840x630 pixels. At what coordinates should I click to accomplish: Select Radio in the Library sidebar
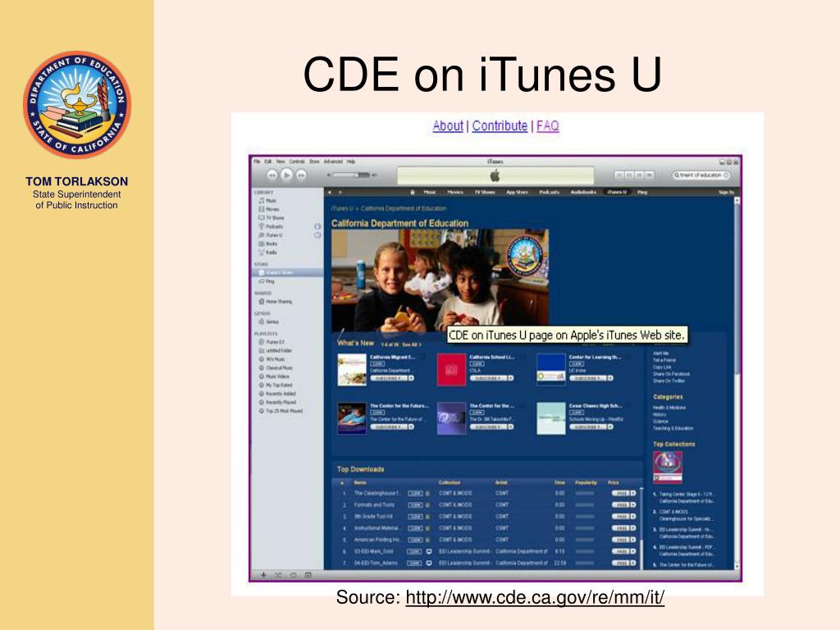(268, 252)
